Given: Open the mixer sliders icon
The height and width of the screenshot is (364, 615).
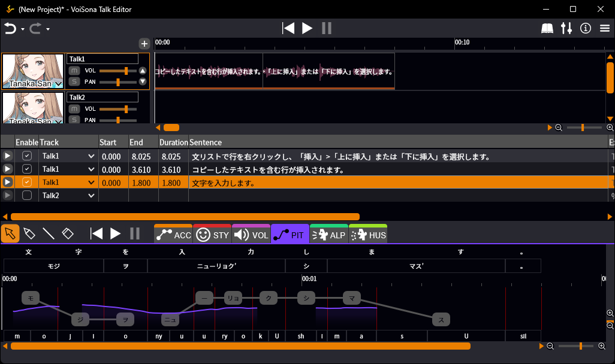Looking at the screenshot, I should coord(566,28).
